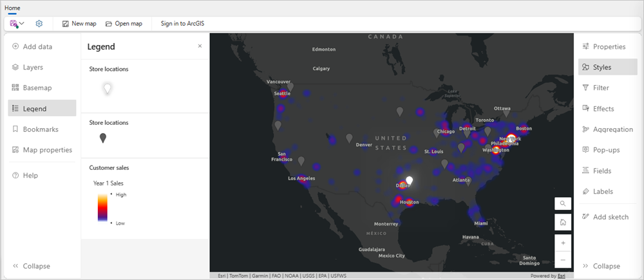
Task: Click the Houston heatmap hotspot
Action: pyautogui.click(x=409, y=202)
